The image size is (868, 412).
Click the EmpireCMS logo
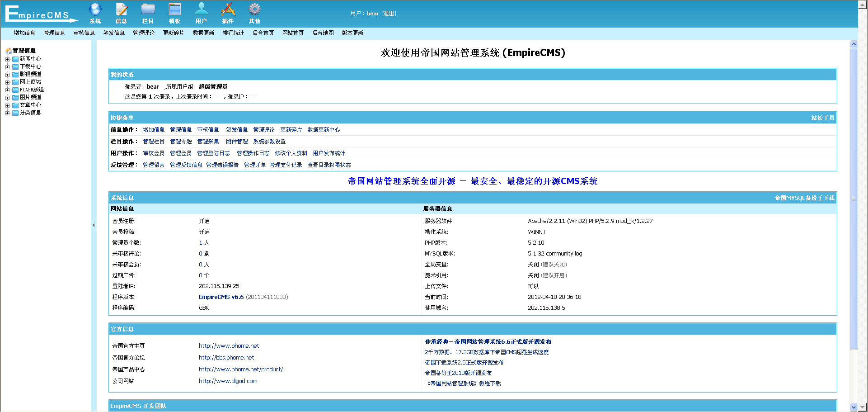coord(41,14)
